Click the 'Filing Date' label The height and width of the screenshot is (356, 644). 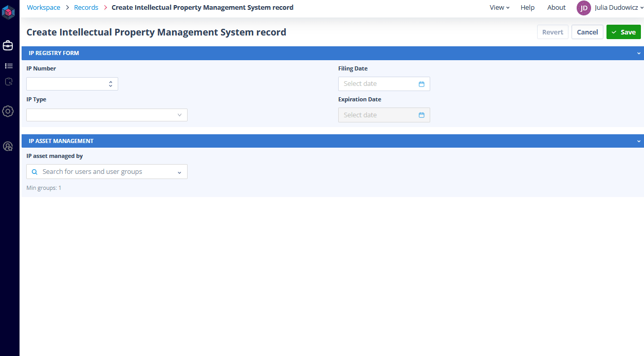[353, 69]
